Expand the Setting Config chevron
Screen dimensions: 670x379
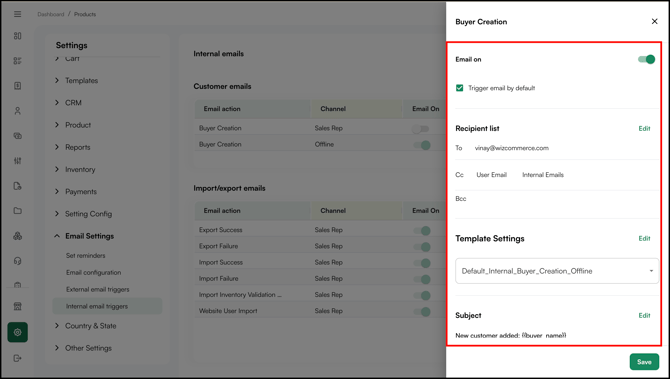tap(57, 213)
